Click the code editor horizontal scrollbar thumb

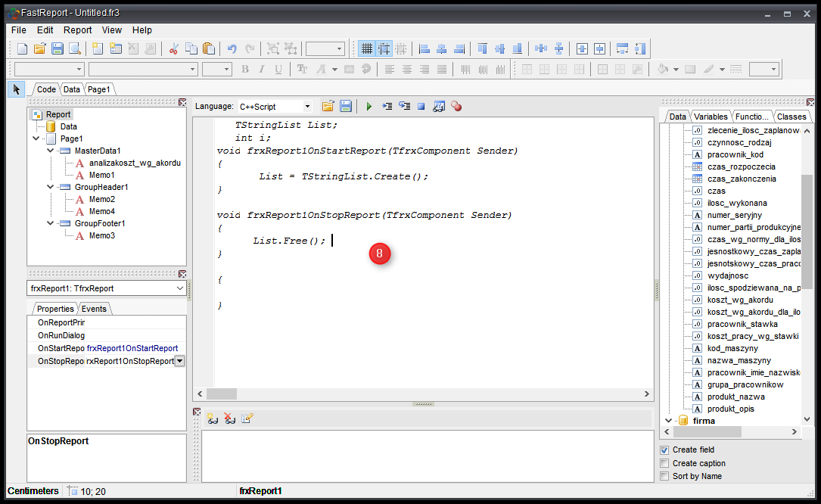[222, 394]
